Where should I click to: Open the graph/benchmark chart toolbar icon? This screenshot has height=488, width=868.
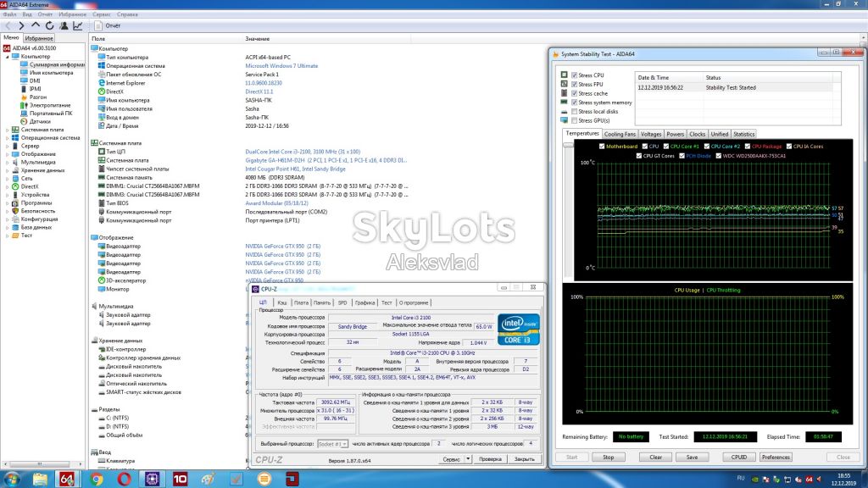[78, 25]
